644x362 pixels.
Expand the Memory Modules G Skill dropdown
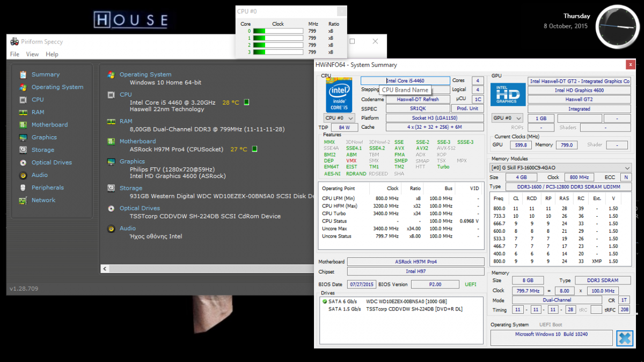pyautogui.click(x=561, y=168)
